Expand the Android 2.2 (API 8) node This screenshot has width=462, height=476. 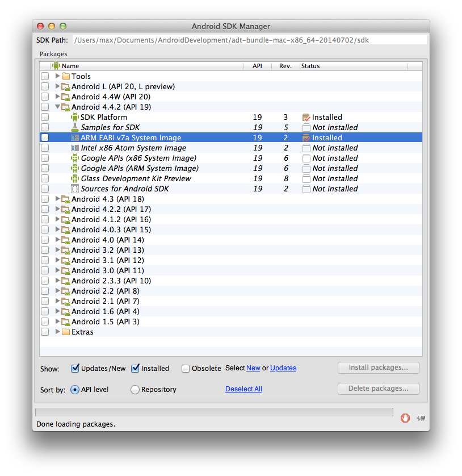tap(57, 291)
